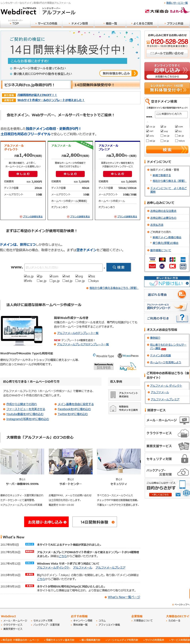Check or.jp in the main domain search
This screenshot has height=644, width=190.
pos(77,281)
